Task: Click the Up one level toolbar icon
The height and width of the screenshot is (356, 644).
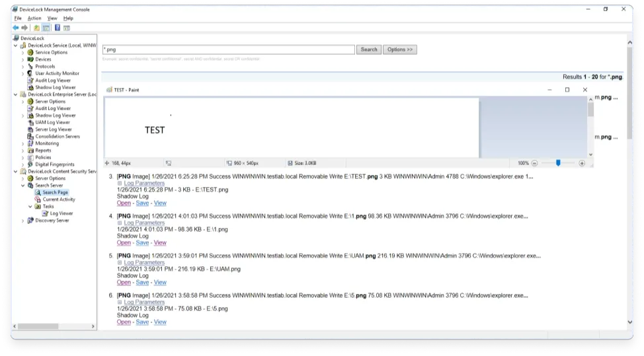Action: pyautogui.click(x=36, y=28)
